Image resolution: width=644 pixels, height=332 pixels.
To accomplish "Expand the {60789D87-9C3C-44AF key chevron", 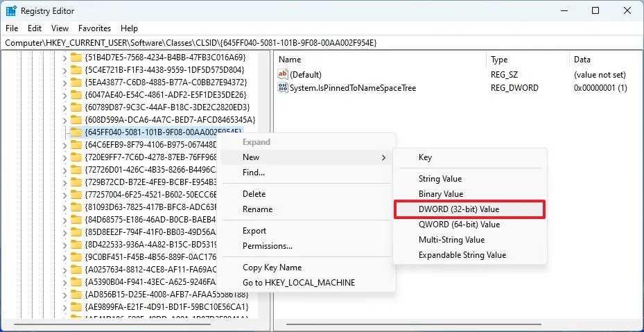I will tap(64, 107).
